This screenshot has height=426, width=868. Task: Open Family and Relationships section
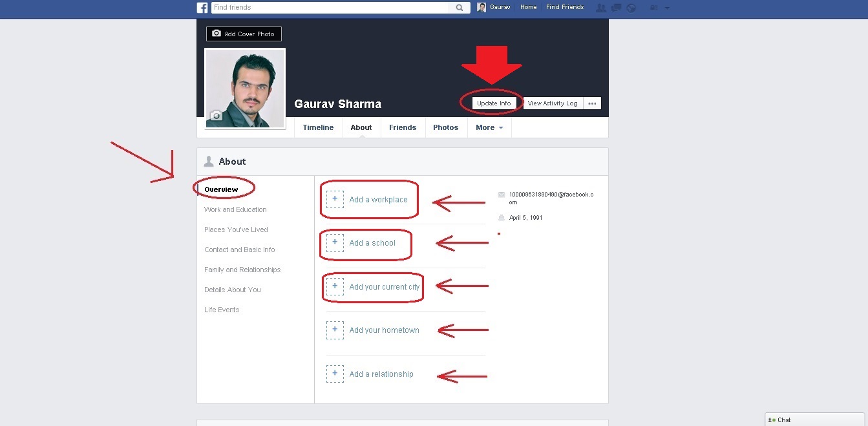(x=242, y=270)
